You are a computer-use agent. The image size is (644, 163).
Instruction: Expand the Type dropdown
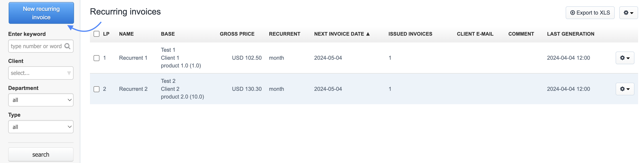coord(41,127)
